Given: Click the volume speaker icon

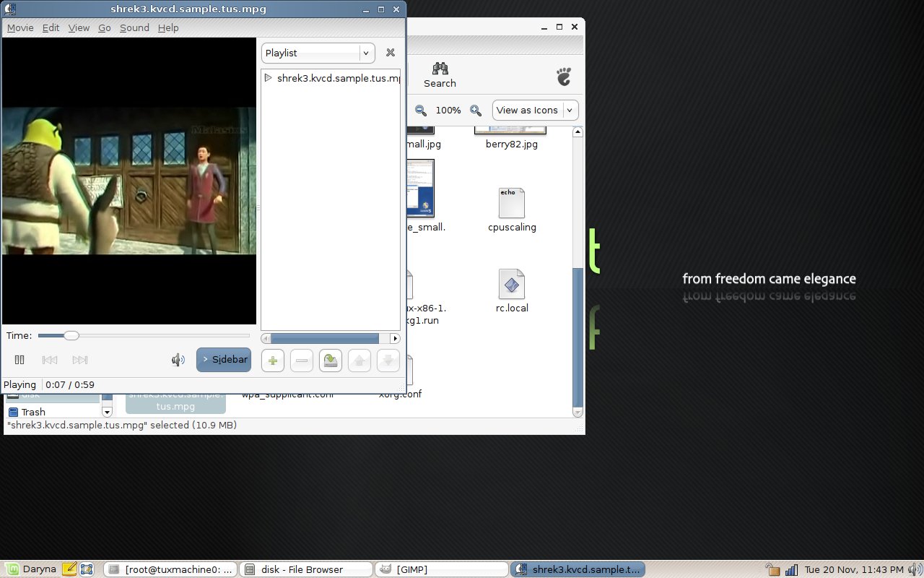Looking at the screenshot, I should (x=178, y=360).
